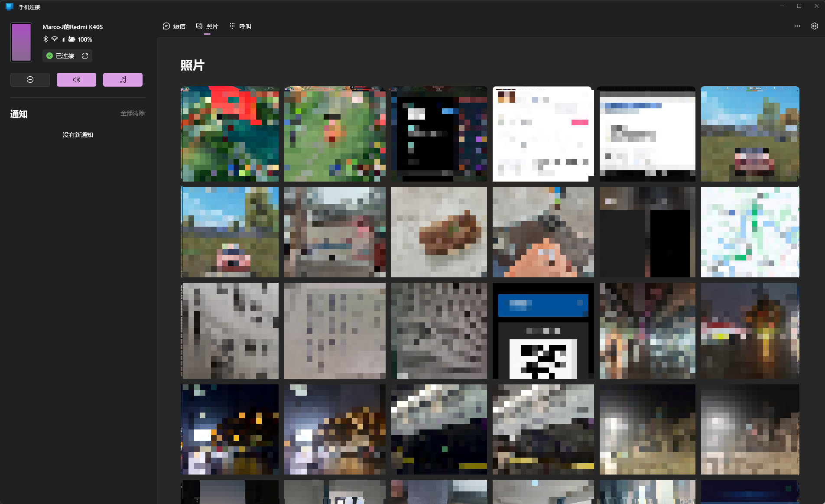Switch to the 照片 photos tab
Screen dimensions: 825x504
(207, 26)
